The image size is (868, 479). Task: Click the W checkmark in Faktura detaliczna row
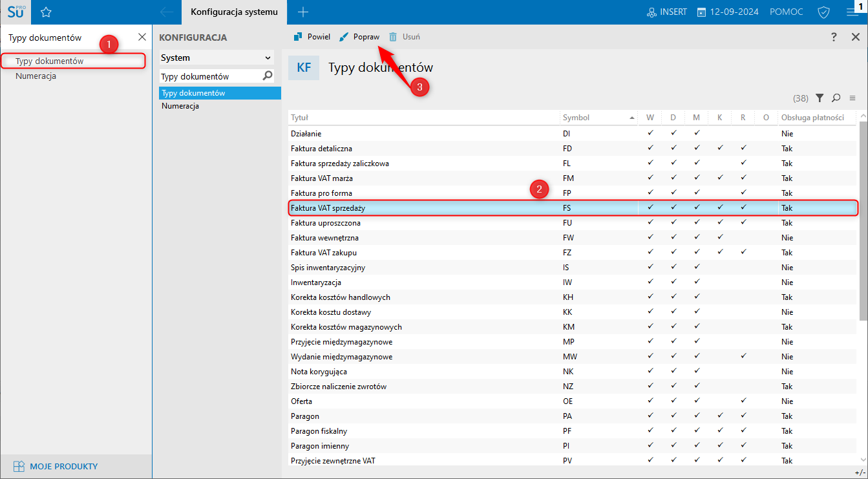[x=650, y=148]
